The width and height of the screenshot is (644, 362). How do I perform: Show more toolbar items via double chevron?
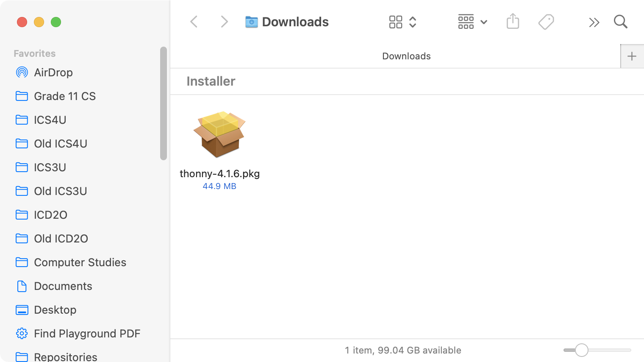[x=594, y=22]
